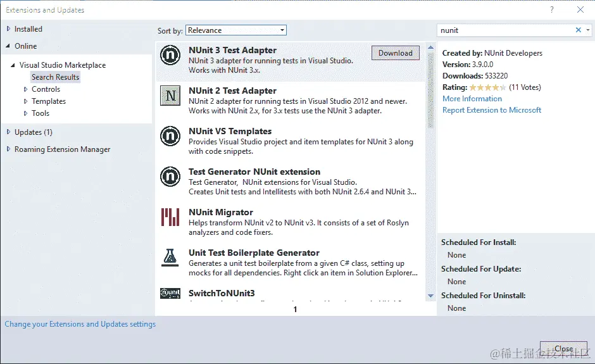Download the NUnit 3 Test Adapter
Image resolution: width=595 pixels, height=364 pixels.
[396, 53]
